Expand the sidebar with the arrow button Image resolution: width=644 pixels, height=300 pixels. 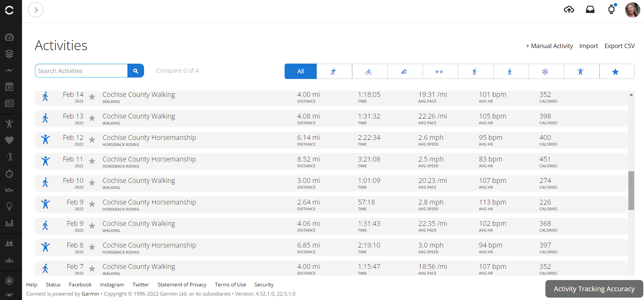(x=36, y=10)
